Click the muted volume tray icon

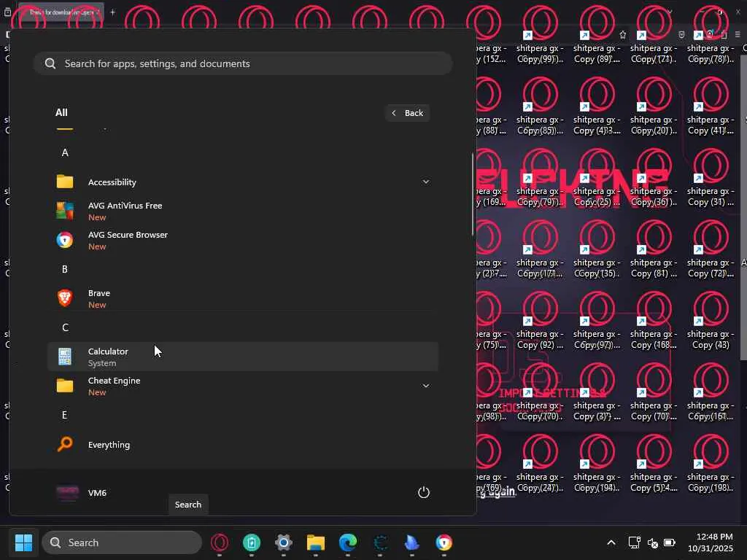[x=652, y=542]
